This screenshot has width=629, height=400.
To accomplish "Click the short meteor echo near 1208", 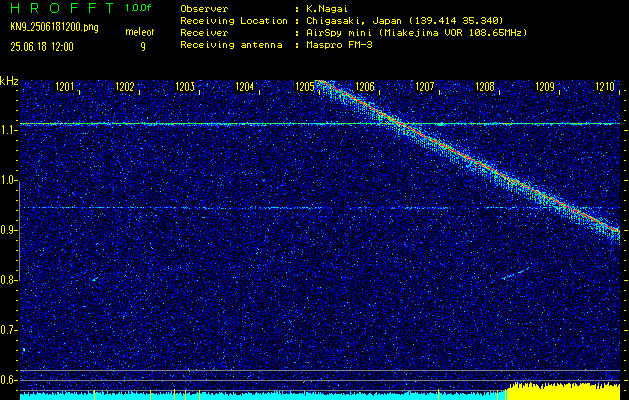I will pyautogui.click(x=516, y=273).
